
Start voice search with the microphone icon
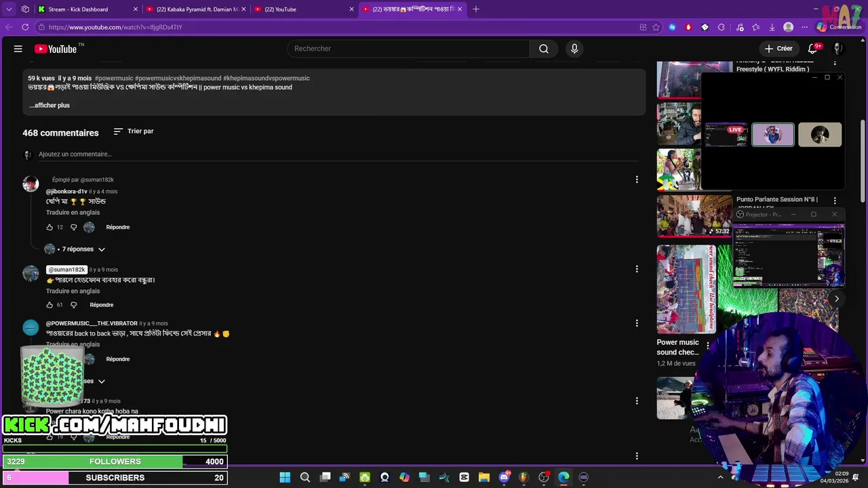[x=574, y=49]
